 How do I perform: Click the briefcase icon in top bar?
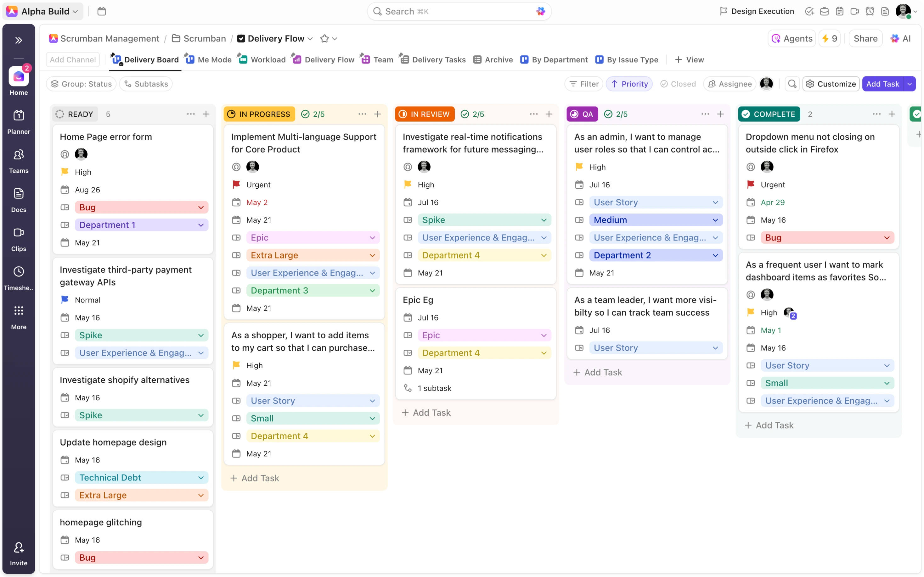[x=824, y=11]
